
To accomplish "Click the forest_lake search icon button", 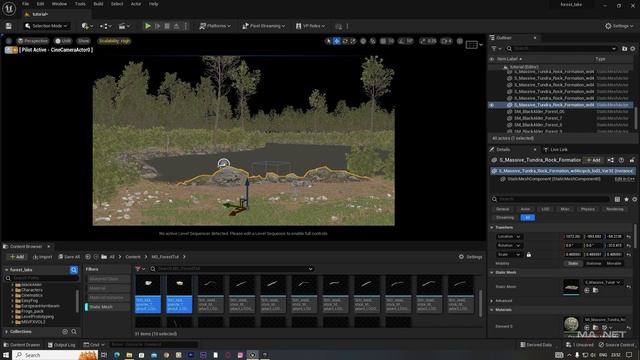I will (x=74, y=270).
